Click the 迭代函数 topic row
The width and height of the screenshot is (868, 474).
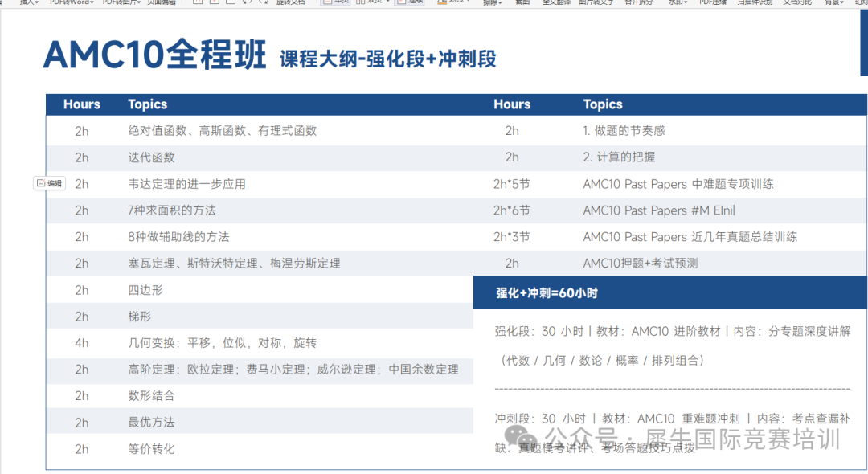pos(151,157)
